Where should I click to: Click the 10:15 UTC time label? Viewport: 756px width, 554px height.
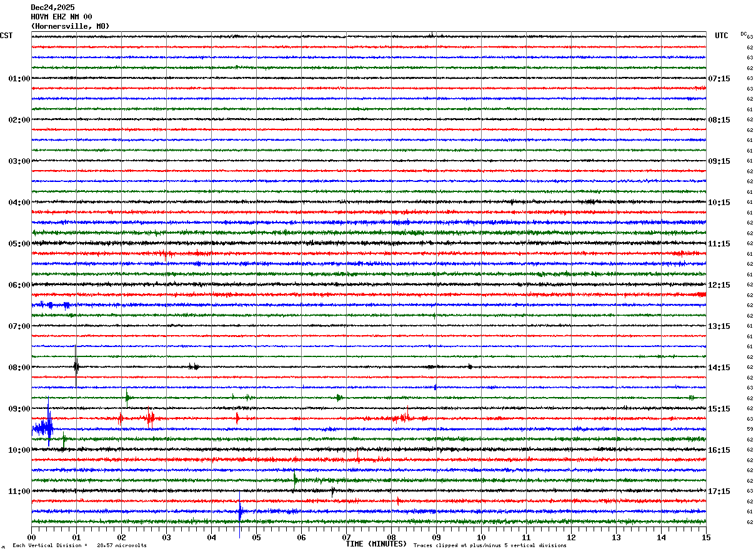point(719,203)
